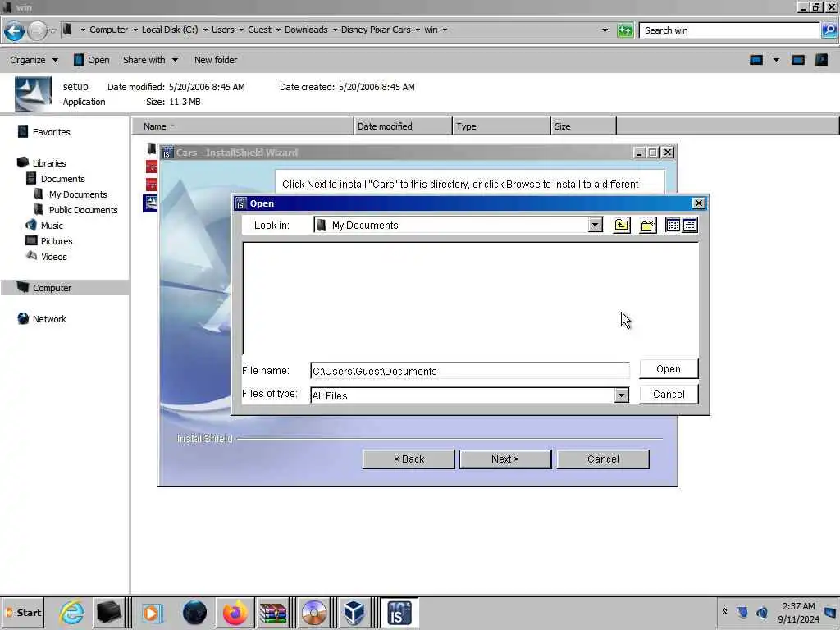Sort by Date modified column
840x630 pixels.
(x=404, y=126)
